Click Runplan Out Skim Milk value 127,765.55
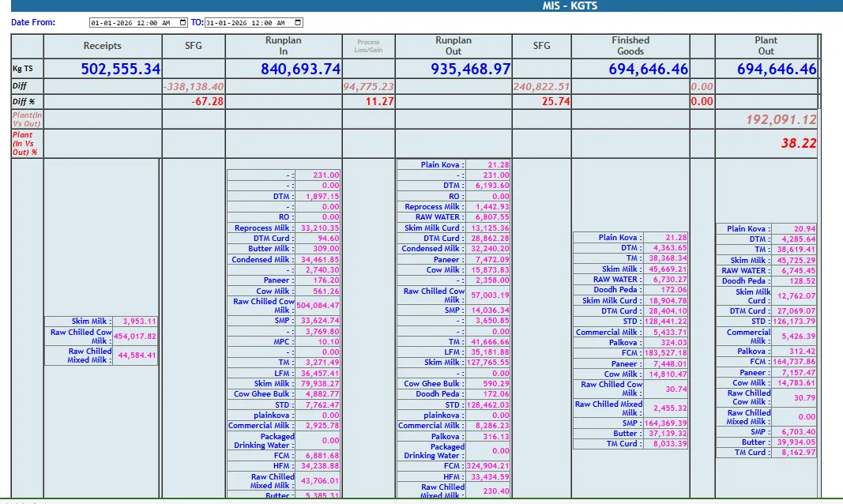Image resolution: width=843 pixels, height=504 pixels. click(x=488, y=363)
